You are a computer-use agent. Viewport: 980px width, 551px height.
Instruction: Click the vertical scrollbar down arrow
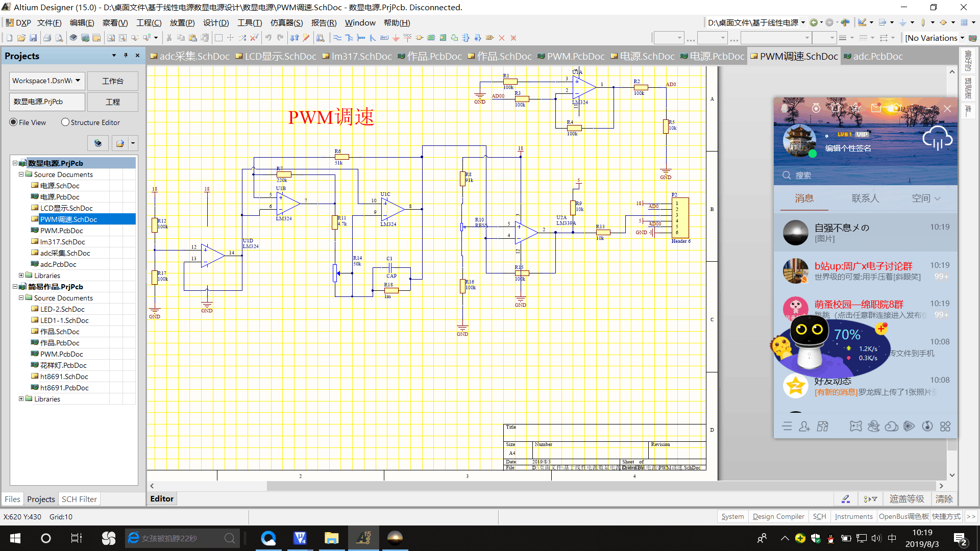[952, 475]
